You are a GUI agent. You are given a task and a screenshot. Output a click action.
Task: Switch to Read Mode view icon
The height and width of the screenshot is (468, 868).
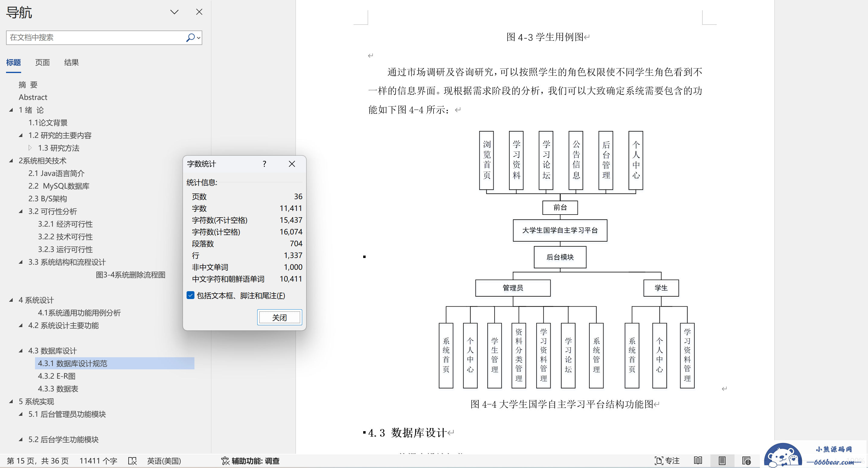tap(698, 461)
